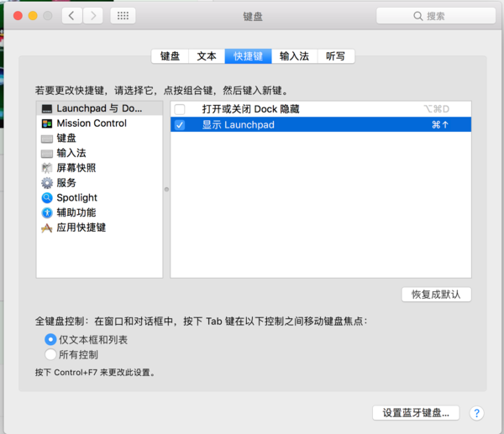Select Mission Control in category list
The width and height of the screenshot is (504, 434).
click(x=100, y=123)
